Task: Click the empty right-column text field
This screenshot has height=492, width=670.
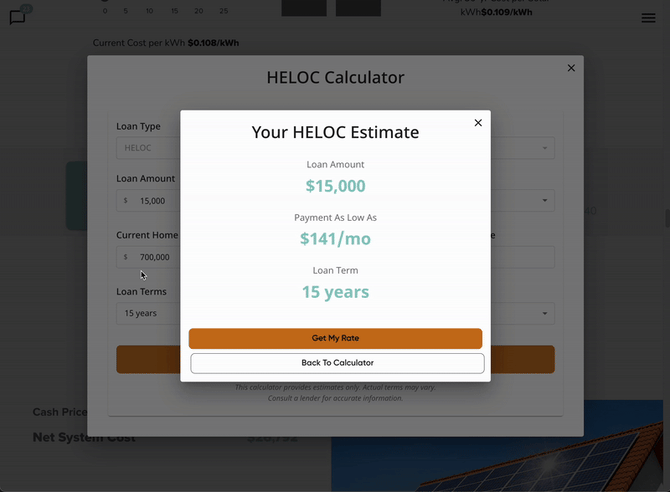Action: click(522, 257)
